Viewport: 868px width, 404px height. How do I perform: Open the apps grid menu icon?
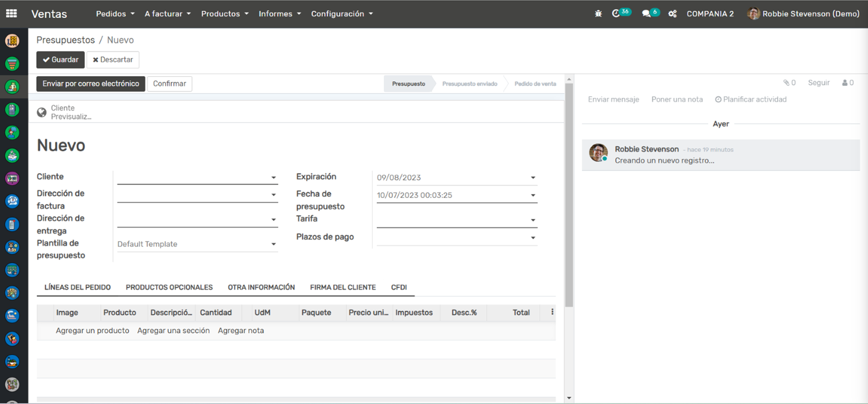[x=11, y=14]
